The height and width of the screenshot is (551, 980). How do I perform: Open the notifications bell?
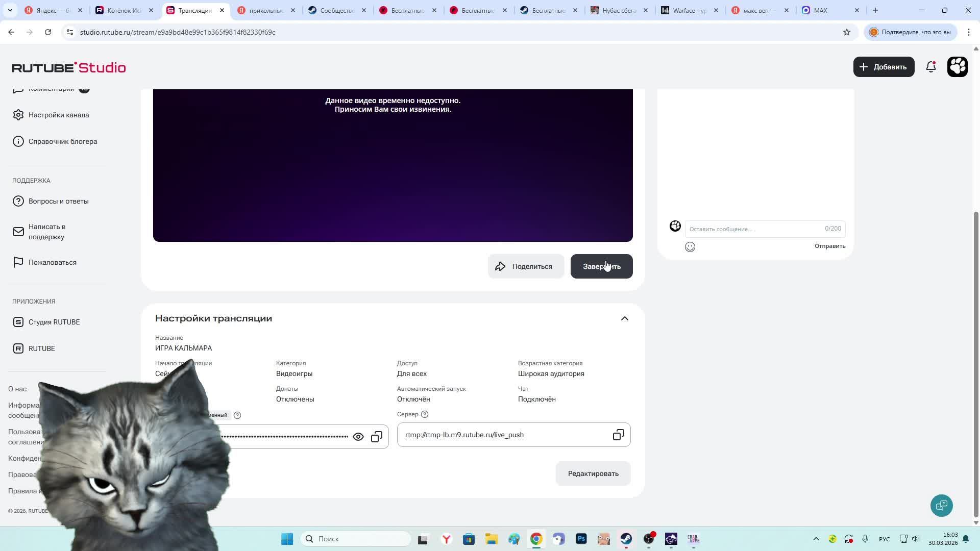click(x=930, y=67)
